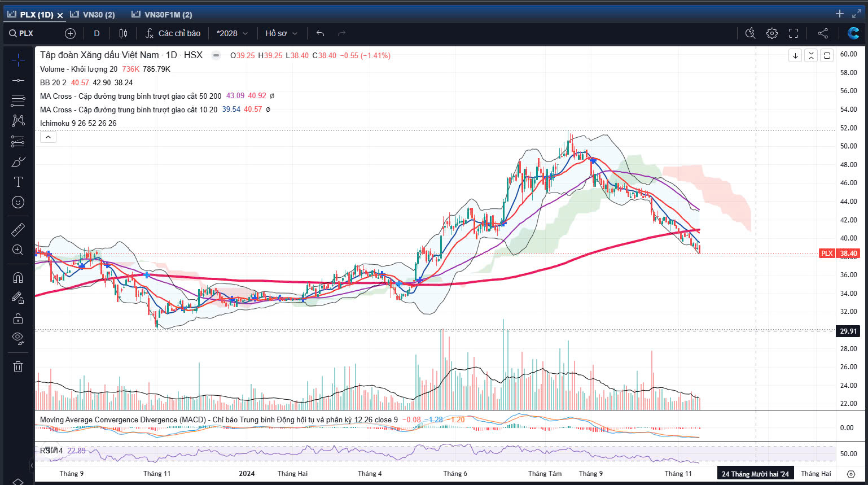This screenshot has width=868, height=485.
Task: Change the D timeframe interval
Action: (x=97, y=33)
